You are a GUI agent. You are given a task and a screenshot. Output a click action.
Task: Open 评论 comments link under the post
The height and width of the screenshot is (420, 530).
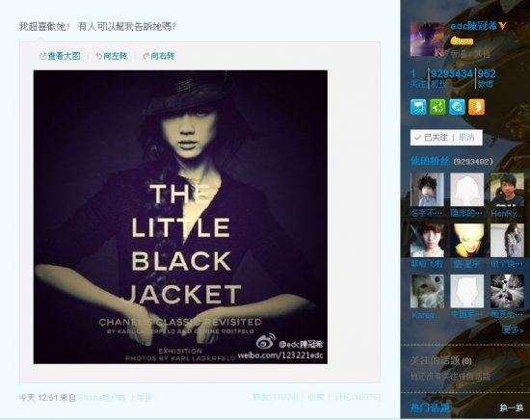click(358, 397)
